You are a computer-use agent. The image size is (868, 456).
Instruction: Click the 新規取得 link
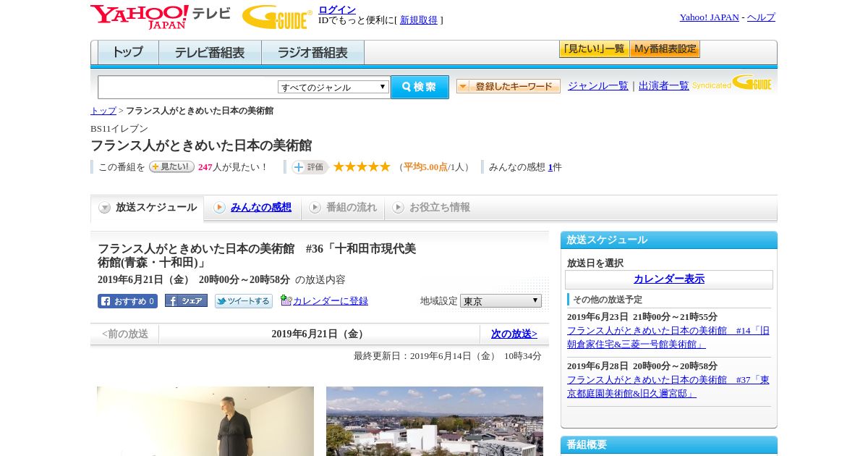click(419, 20)
